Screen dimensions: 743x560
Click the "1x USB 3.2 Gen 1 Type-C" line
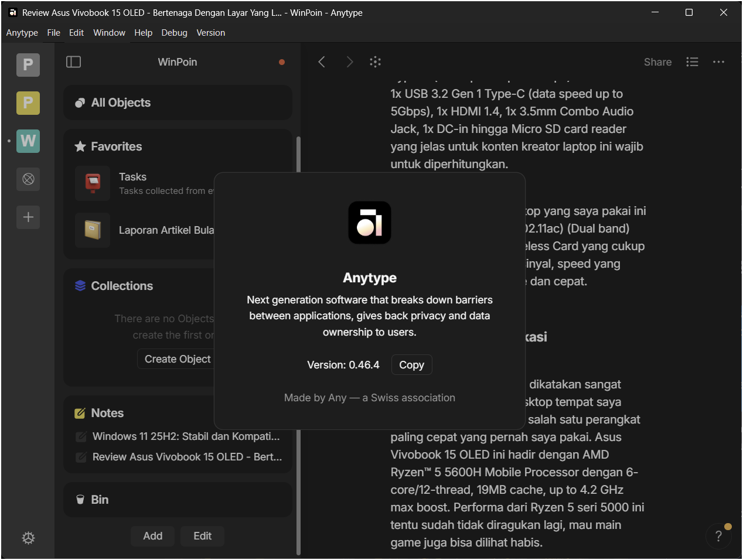507,94
